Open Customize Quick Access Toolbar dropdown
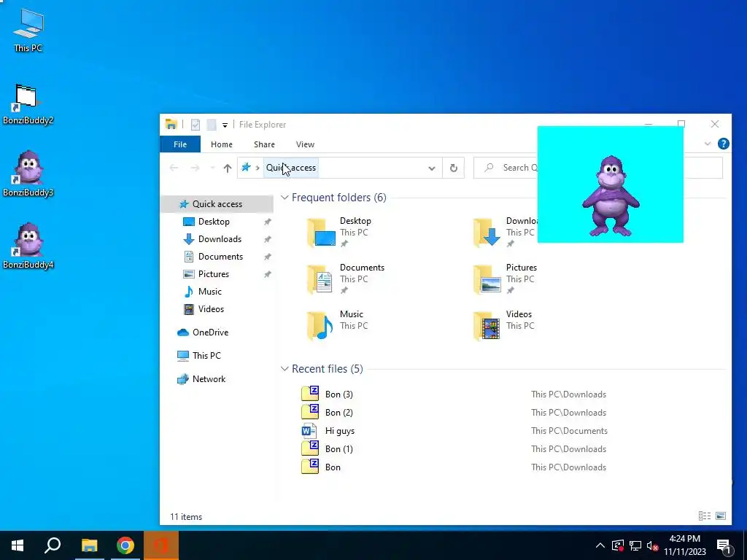The width and height of the screenshot is (747, 560). (225, 125)
